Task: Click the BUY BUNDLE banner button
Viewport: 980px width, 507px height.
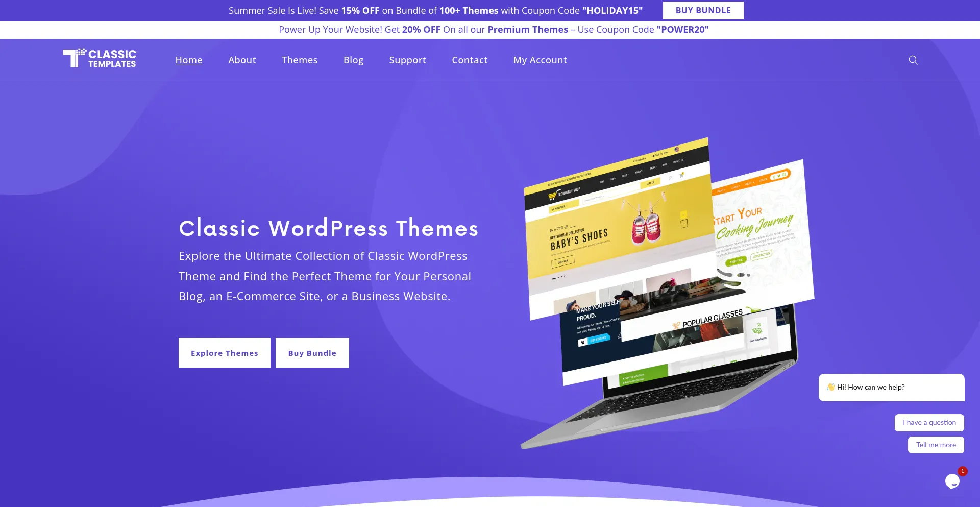Action: click(x=703, y=10)
